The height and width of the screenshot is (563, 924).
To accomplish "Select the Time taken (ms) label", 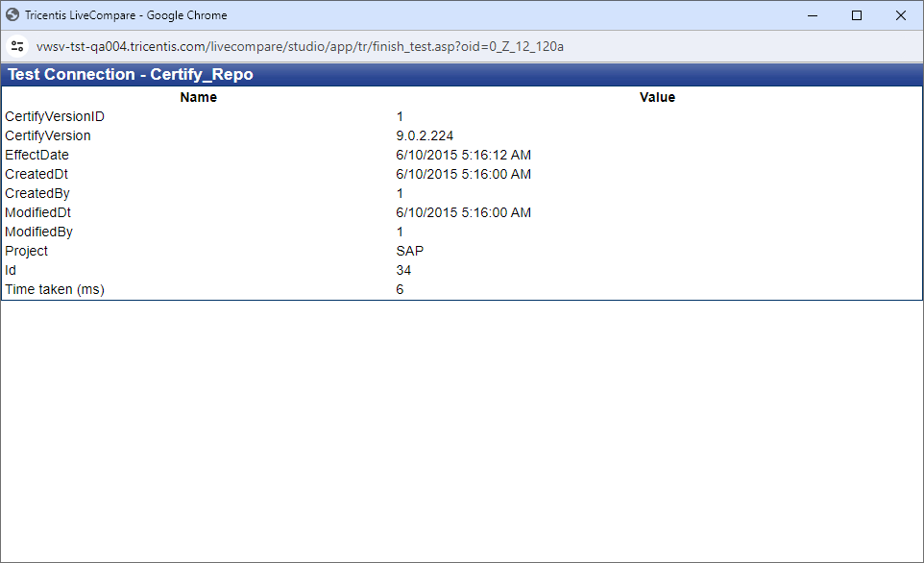I will [x=55, y=289].
